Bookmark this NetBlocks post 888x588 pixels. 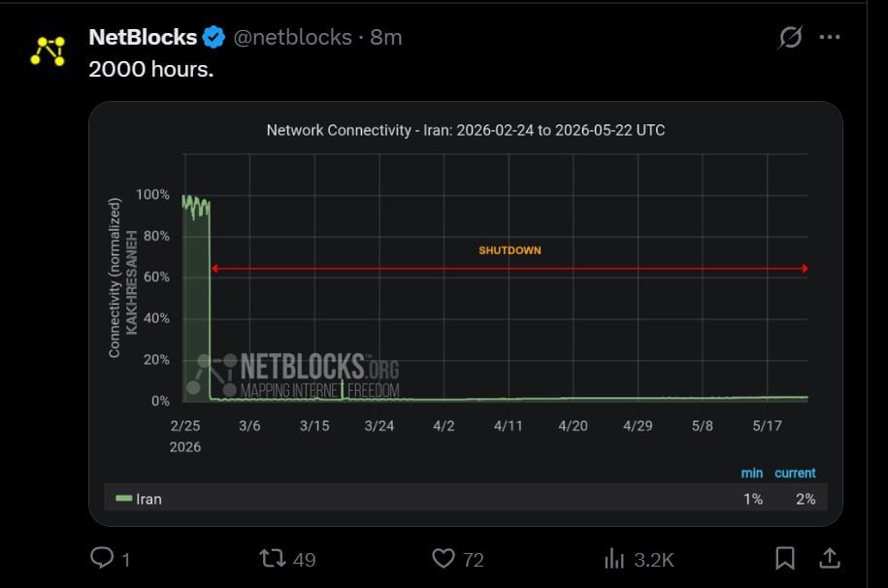click(x=785, y=559)
